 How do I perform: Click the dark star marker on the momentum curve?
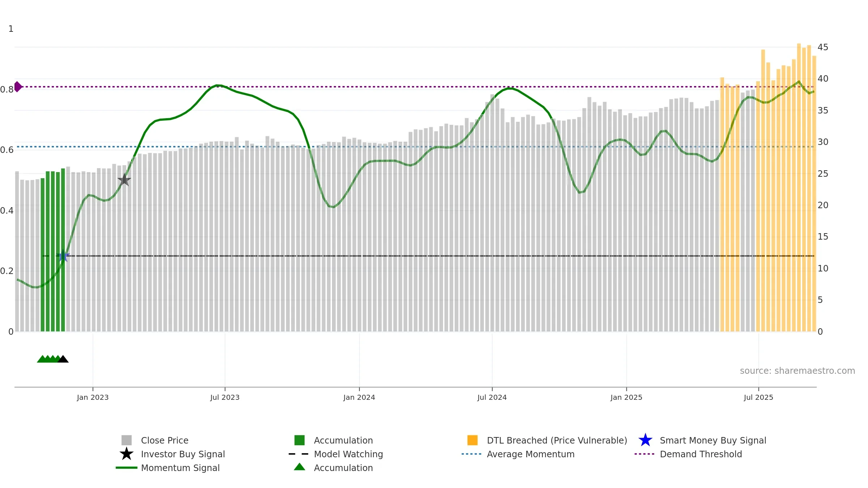pos(124,180)
